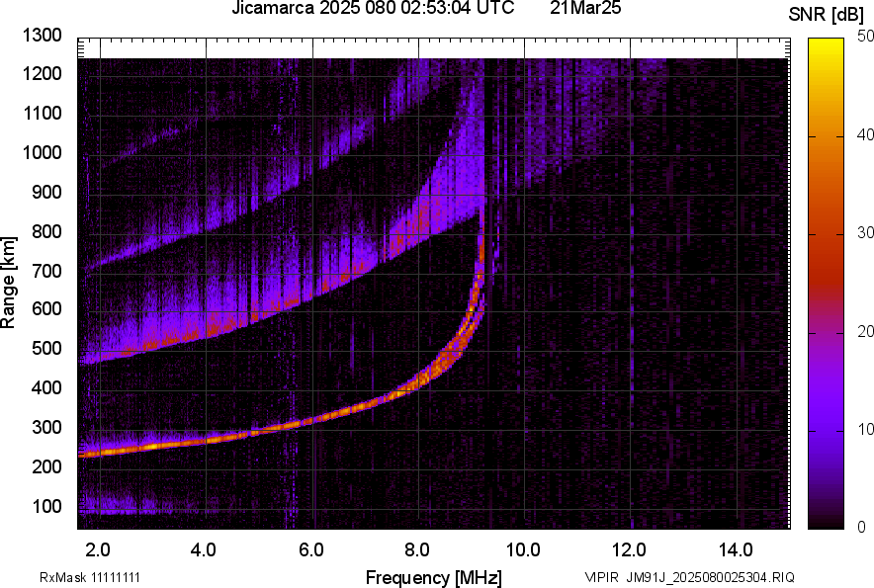Click the RxMask 11111111 text

point(96,577)
